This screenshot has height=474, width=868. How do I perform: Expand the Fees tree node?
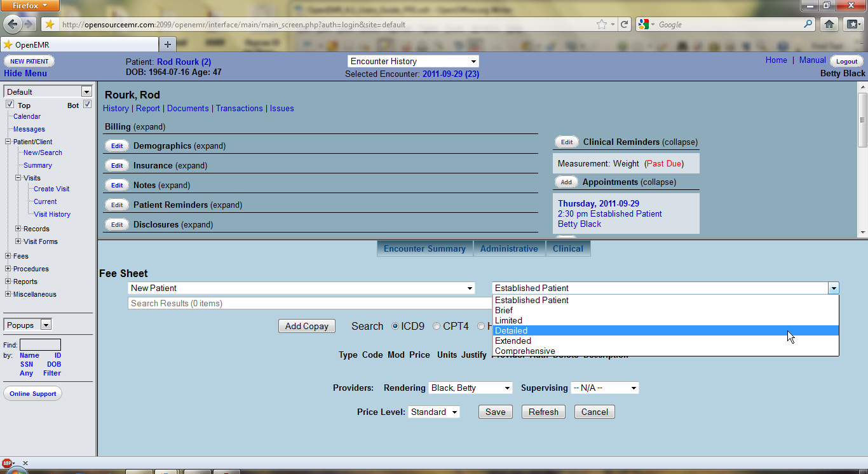pyautogui.click(x=8, y=256)
